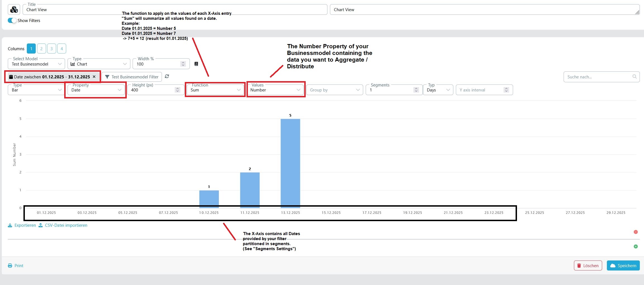Viewport: 644px width, 285px height.
Task: Select column tab 4
Action: (62, 48)
